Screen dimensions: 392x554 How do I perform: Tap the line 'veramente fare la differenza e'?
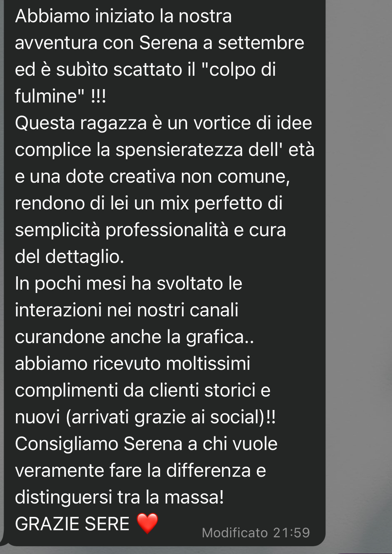140,470
